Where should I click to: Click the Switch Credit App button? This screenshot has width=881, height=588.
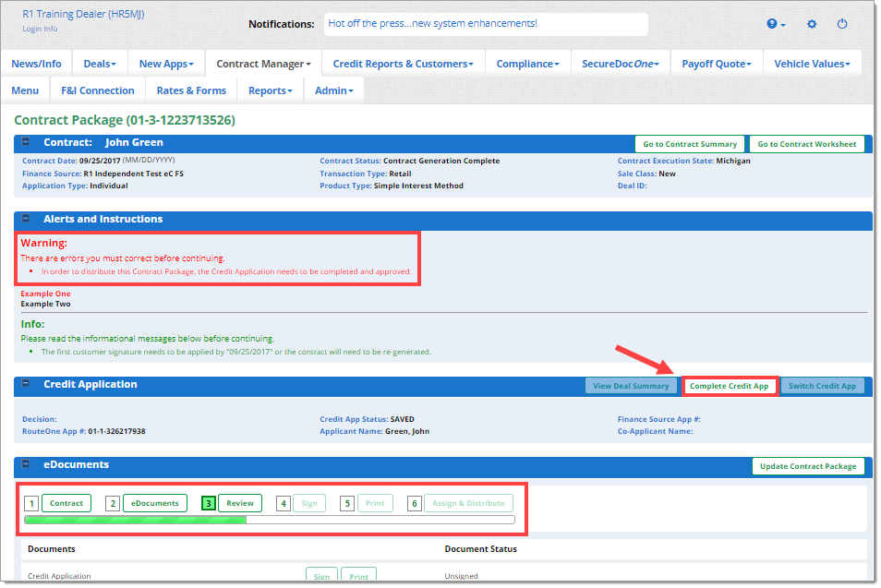pyautogui.click(x=823, y=386)
